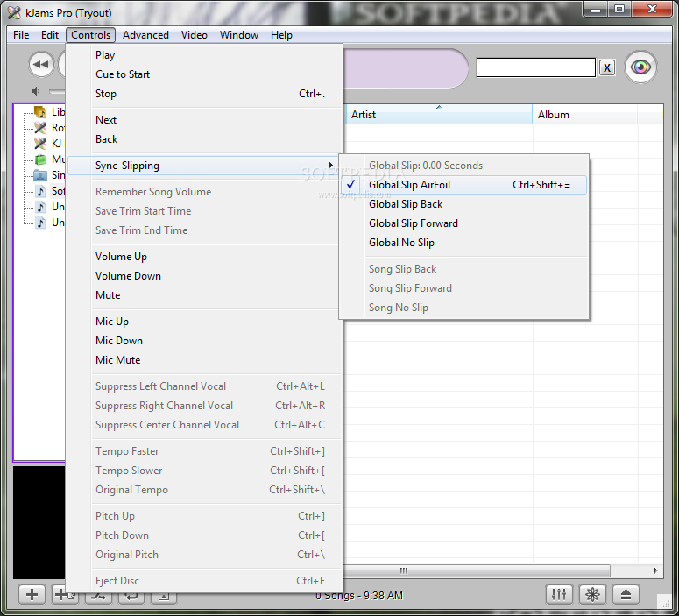Choose Mute in the Controls menu
Viewport: 679px width, 616px height.
(x=205, y=295)
